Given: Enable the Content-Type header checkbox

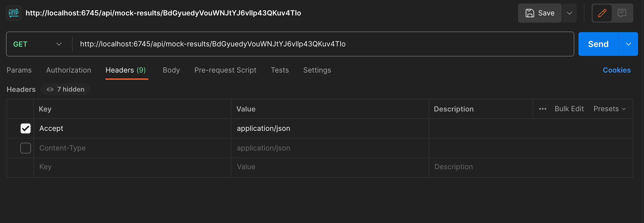Looking at the screenshot, I should point(26,148).
